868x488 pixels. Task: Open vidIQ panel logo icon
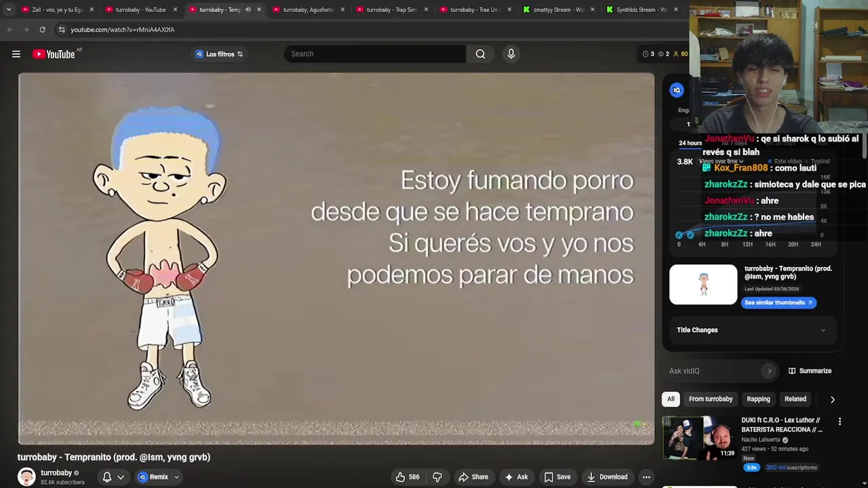point(677,90)
